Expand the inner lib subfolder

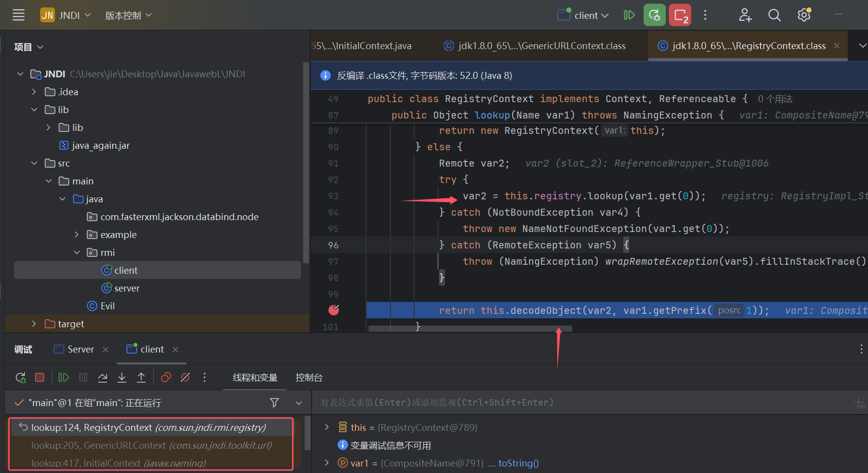pos(48,127)
